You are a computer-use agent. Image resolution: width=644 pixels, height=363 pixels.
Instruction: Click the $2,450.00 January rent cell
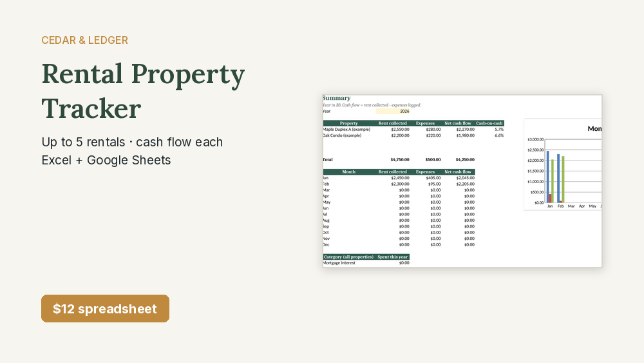coord(400,178)
